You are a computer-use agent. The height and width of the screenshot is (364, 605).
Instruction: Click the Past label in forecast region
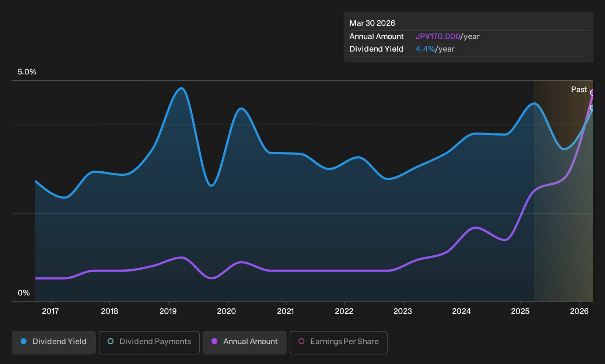tap(579, 90)
